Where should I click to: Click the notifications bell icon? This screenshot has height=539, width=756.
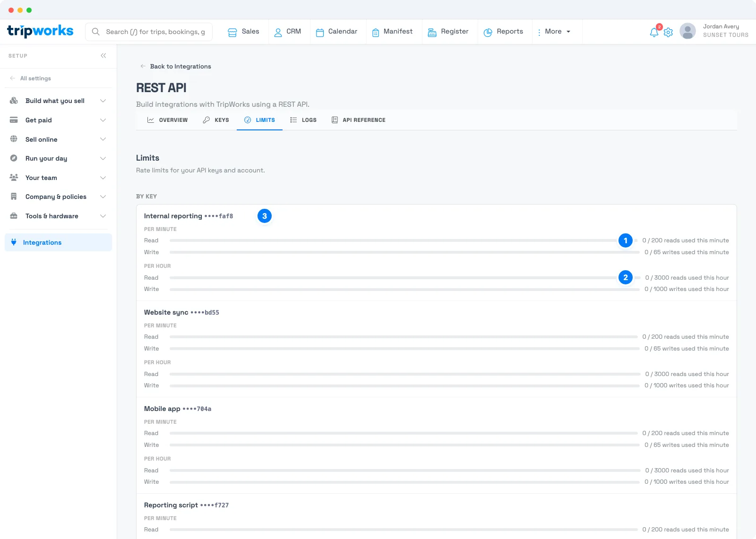click(654, 32)
